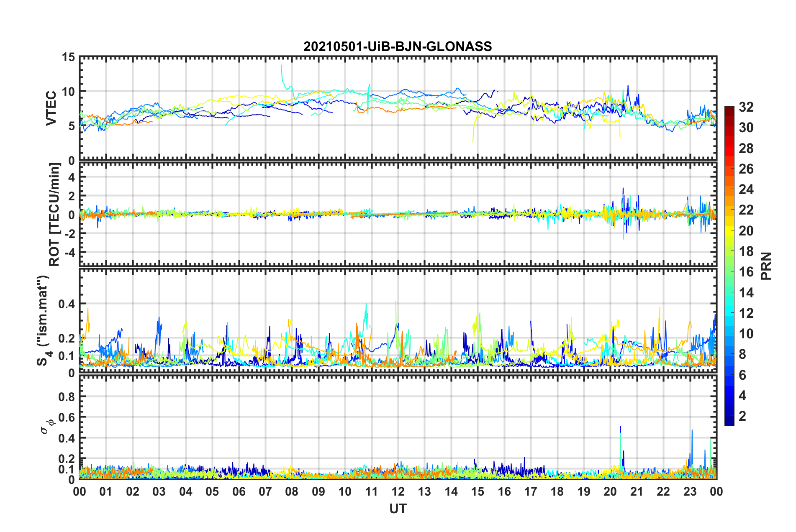Click VTEC axis tick 10
The height and width of the screenshot is (532, 796).
pos(69,91)
